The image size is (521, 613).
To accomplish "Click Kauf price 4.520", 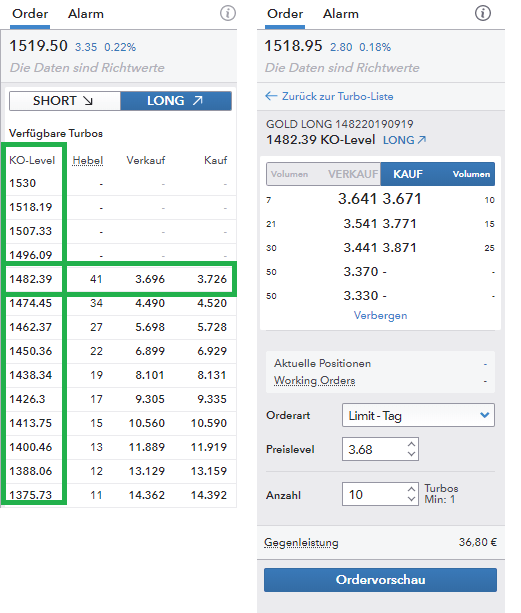I will click(x=212, y=303).
